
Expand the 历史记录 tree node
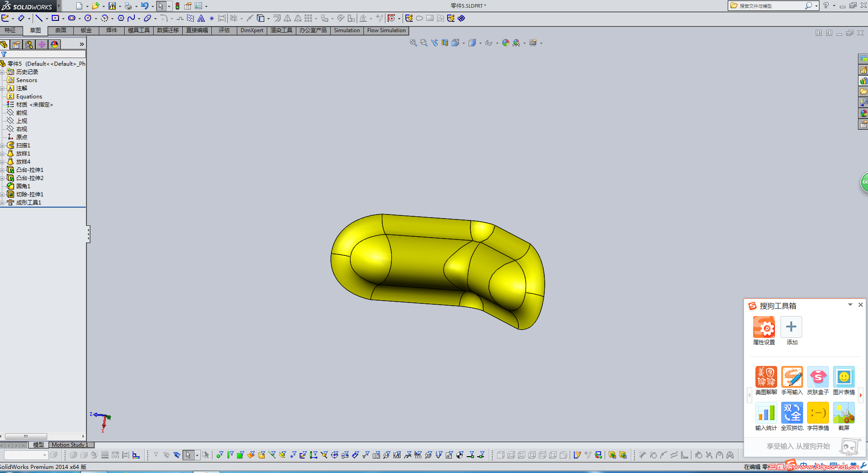click(2, 72)
